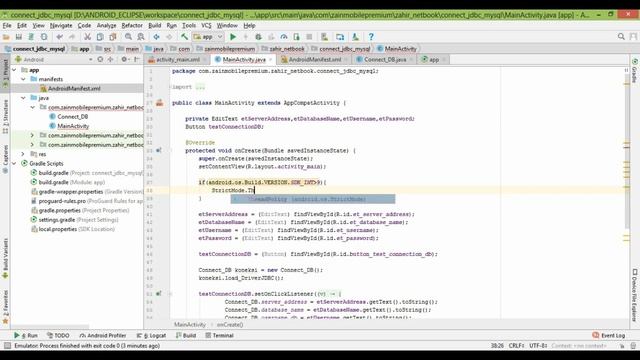640x360 pixels.
Task: Click onCreate() in the bottom breadcrumb
Action: (230, 325)
